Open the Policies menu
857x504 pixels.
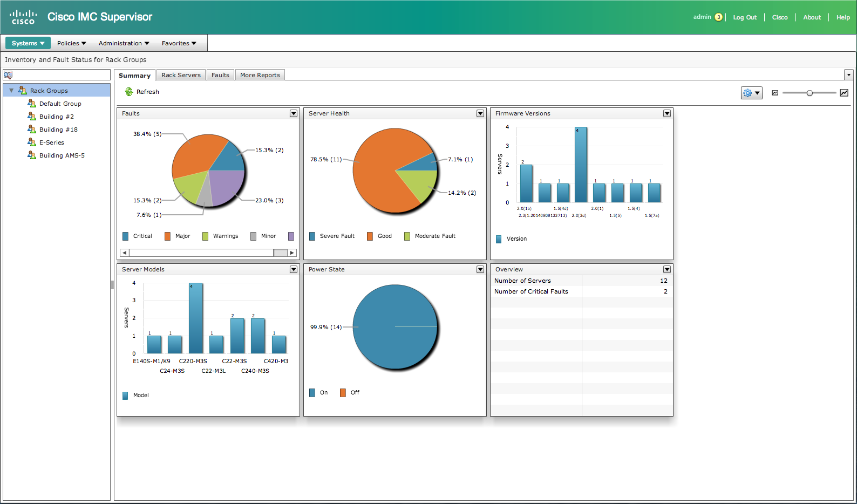pyautogui.click(x=71, y=43)
